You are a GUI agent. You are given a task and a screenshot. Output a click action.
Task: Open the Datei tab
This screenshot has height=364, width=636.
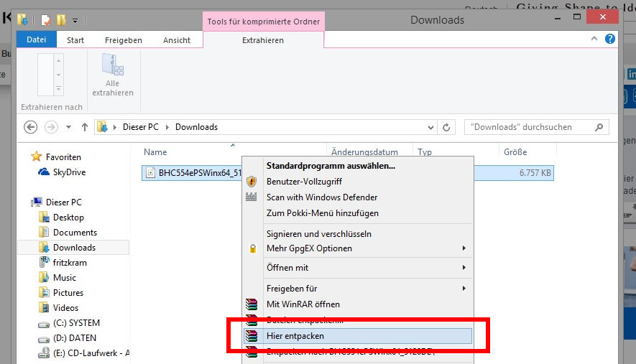coord(36,39)
